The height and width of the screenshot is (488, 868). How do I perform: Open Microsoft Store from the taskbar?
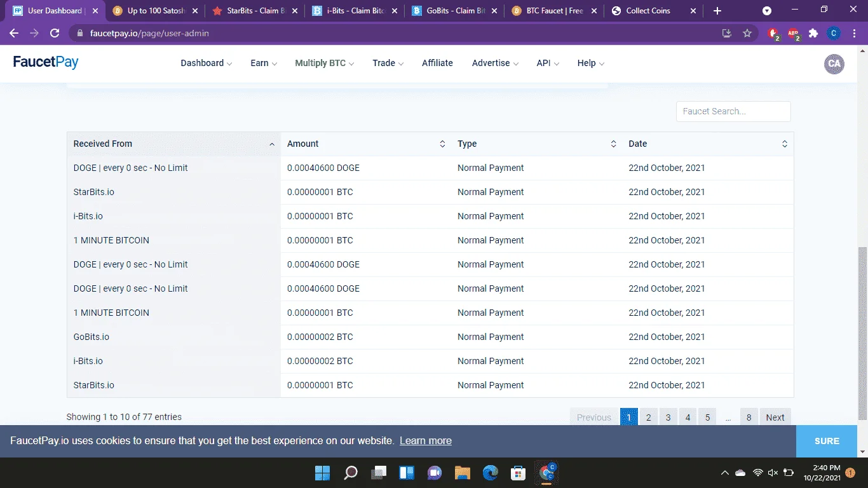pos(519,473)
